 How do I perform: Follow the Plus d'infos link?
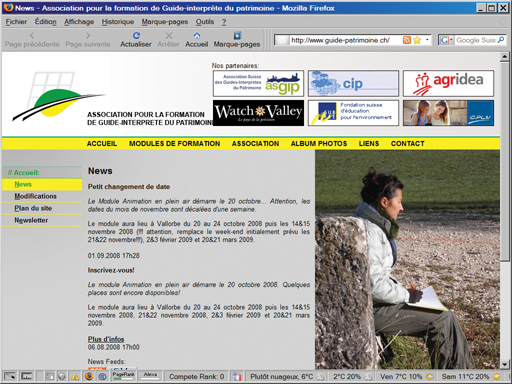click(x=106, y=339)
